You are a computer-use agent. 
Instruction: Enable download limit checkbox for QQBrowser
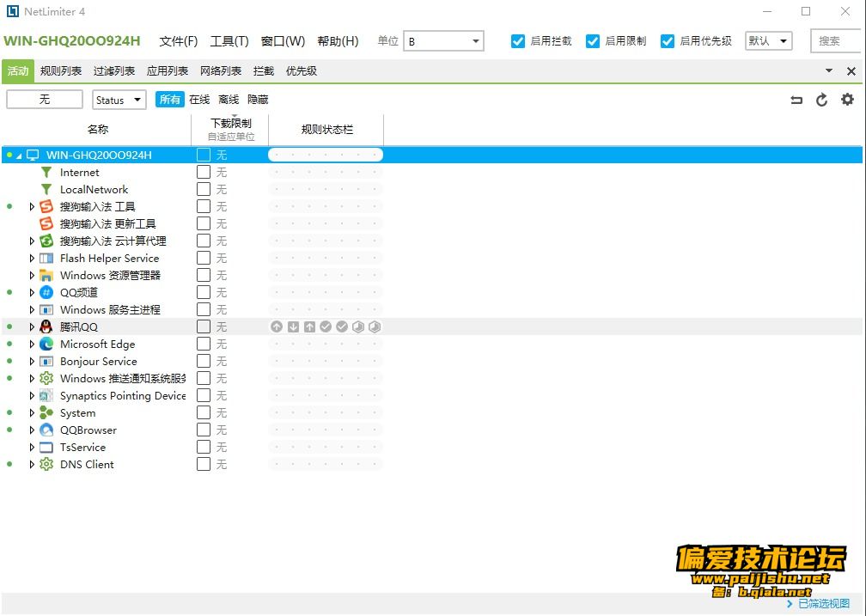pyautogui.click(x=204, y=430)
